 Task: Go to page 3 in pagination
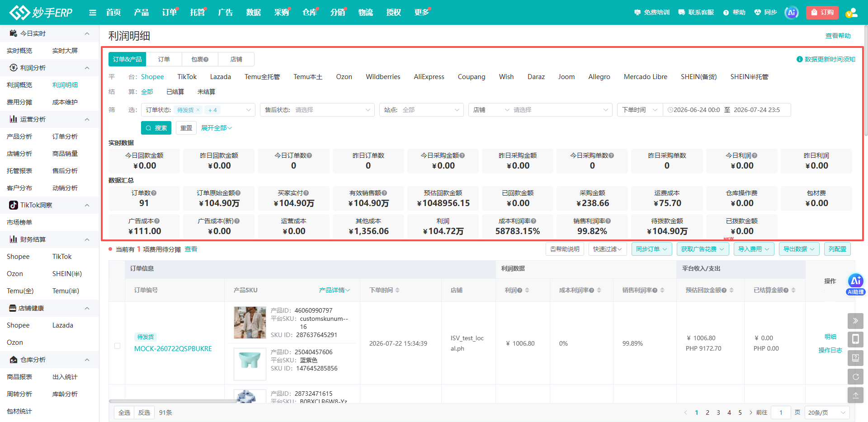(718, 413)
